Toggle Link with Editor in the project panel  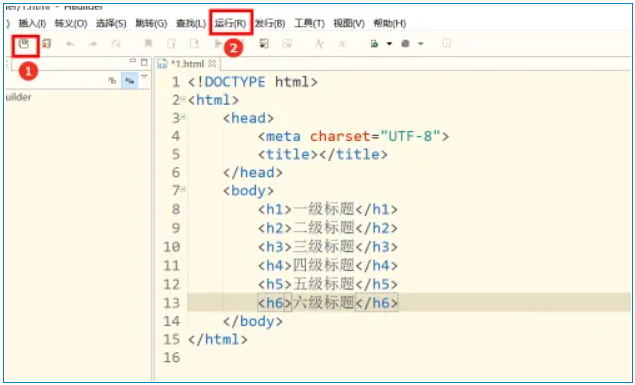(x=130, y=81)
